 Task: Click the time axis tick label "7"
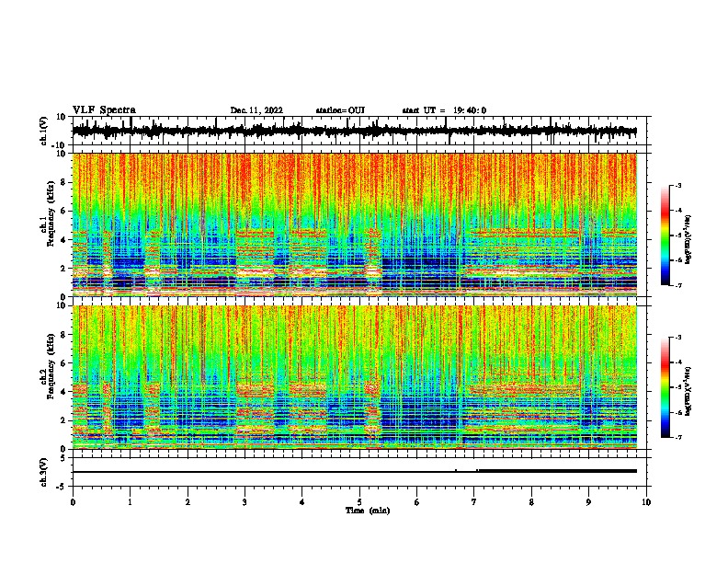(474, 502)
